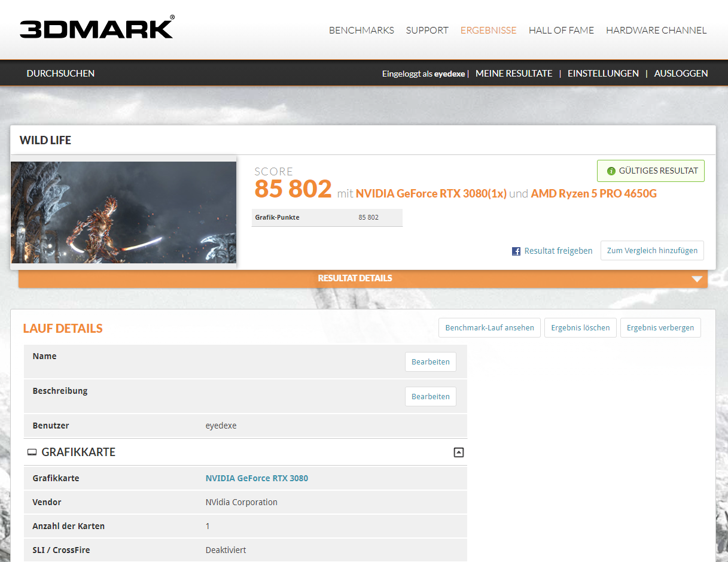Click the 85 802 score value

click(293, 189)
